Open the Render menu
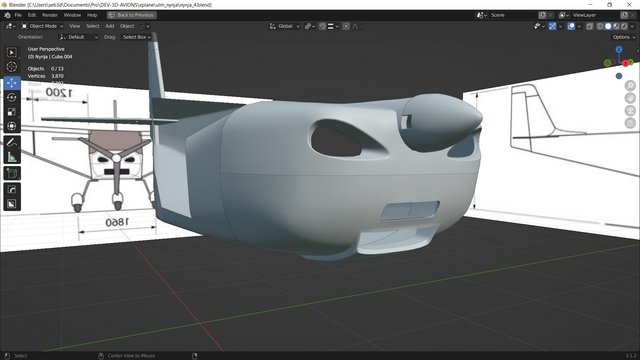The width and height of the screenshot is (640, 360). coord(50,15)
